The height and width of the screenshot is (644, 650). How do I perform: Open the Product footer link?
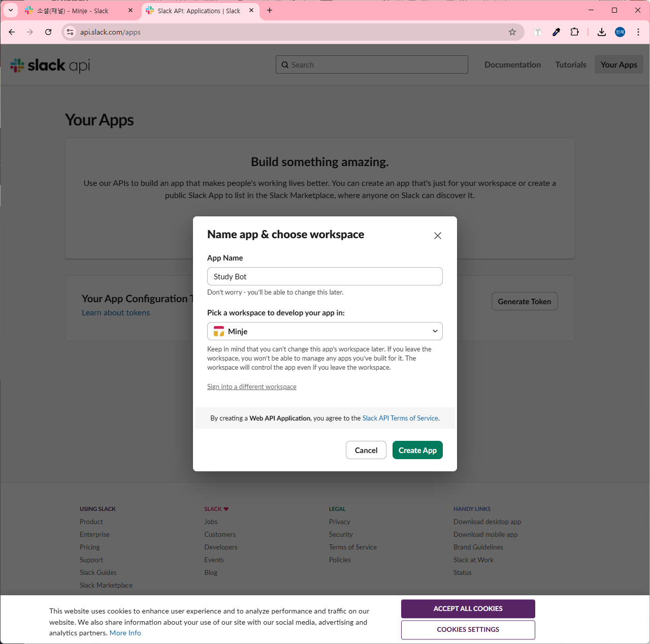[x=91, y=522]
